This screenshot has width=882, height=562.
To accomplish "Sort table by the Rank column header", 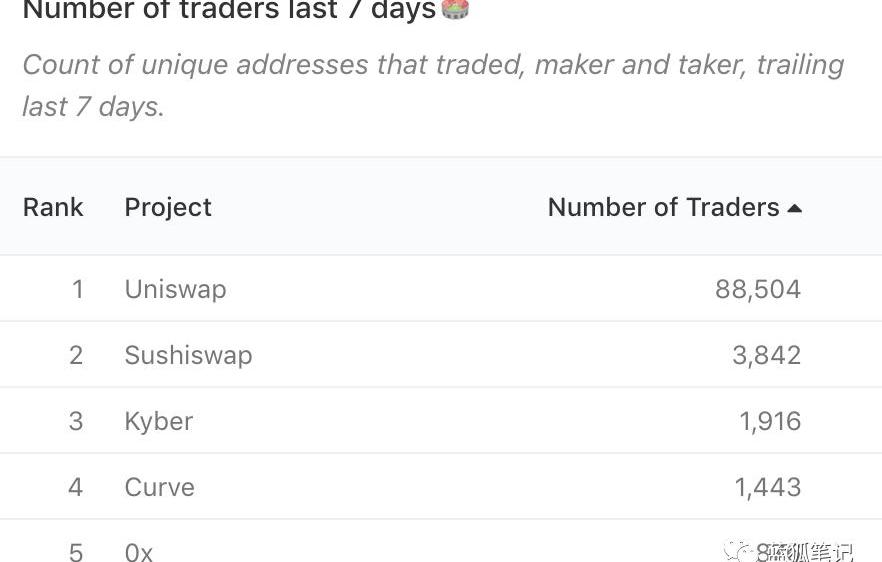I will pyautogui.click(x=53, y=207).
